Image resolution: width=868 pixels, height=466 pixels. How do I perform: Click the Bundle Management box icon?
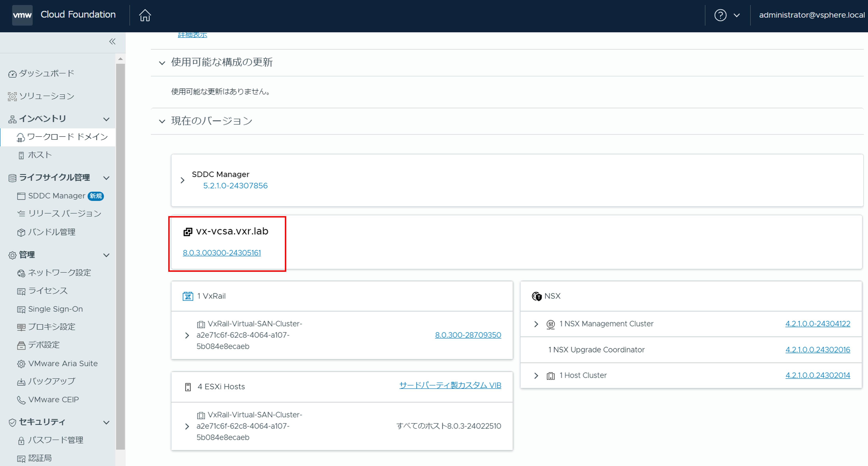pyautogui.click(x=21, y=232)
